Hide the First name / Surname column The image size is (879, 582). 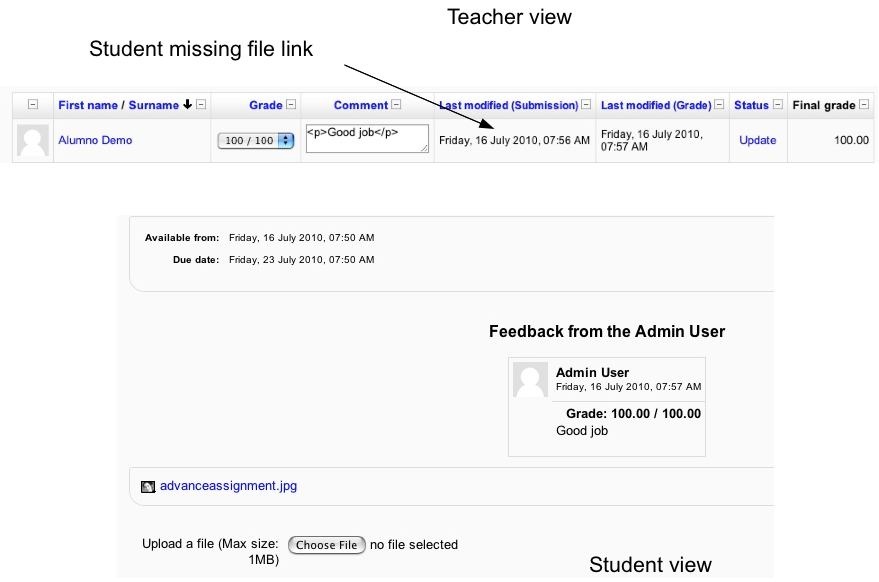201,104
